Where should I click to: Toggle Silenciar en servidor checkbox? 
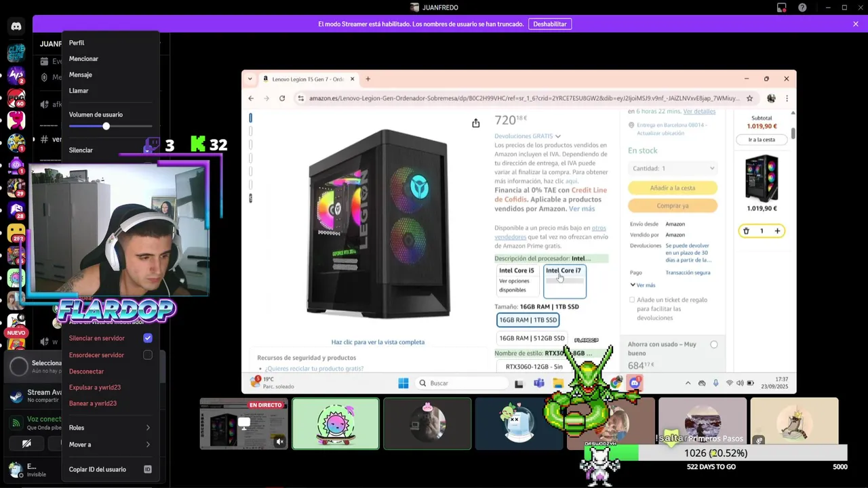pyautogui.click(x=148, y=338)
